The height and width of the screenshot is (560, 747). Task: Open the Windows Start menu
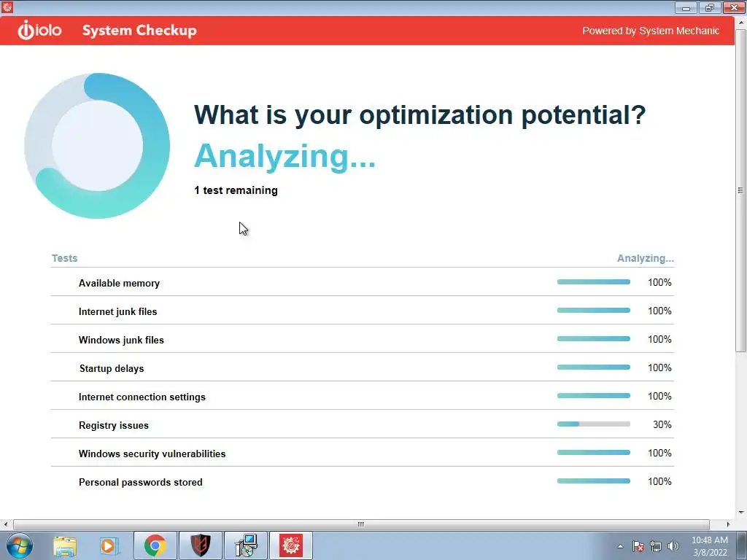20,545
